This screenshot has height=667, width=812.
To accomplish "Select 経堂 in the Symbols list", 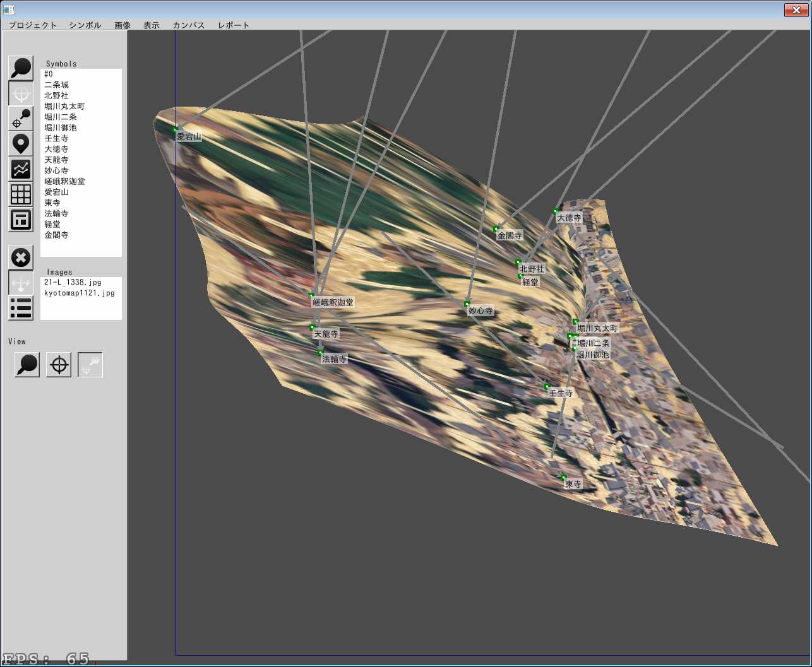I will click(x=81, y=224).
